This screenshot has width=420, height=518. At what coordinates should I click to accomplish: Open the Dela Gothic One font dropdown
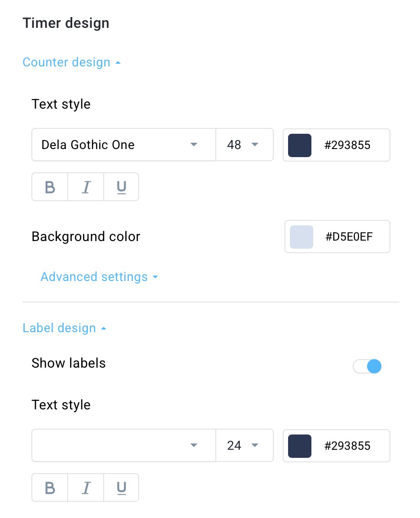pos(123,145)
